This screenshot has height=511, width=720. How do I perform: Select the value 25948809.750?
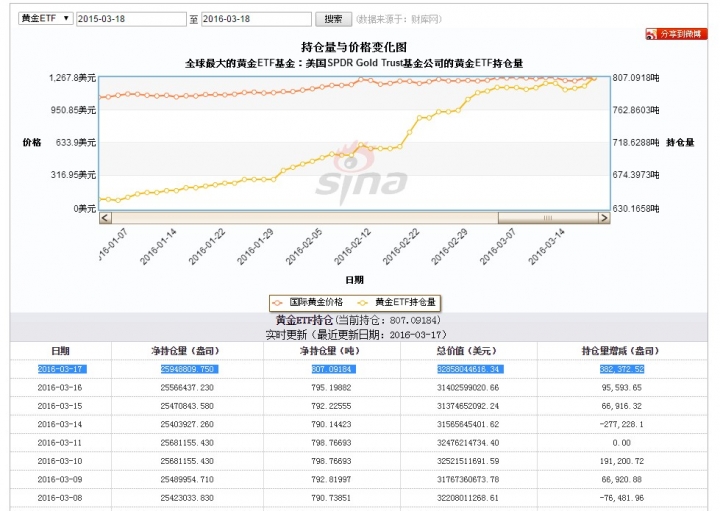click(189, 369)
